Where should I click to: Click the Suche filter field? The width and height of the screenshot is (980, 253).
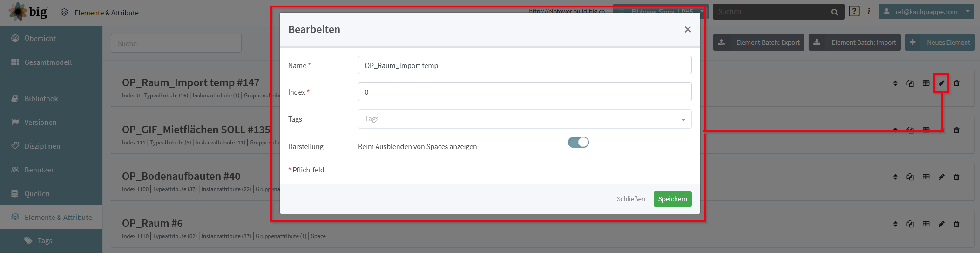click(x=176, y=43)
